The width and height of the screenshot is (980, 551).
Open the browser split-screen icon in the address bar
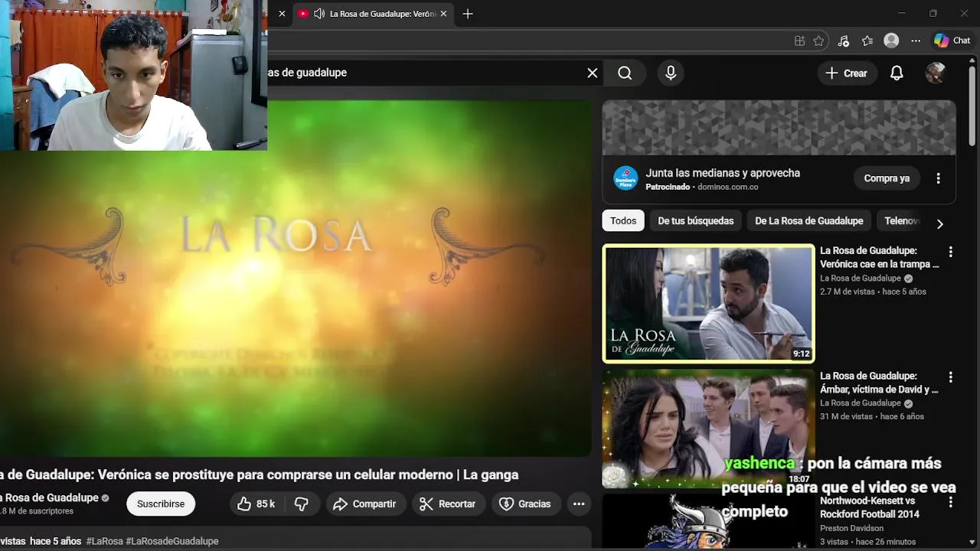tap(799, 41)
